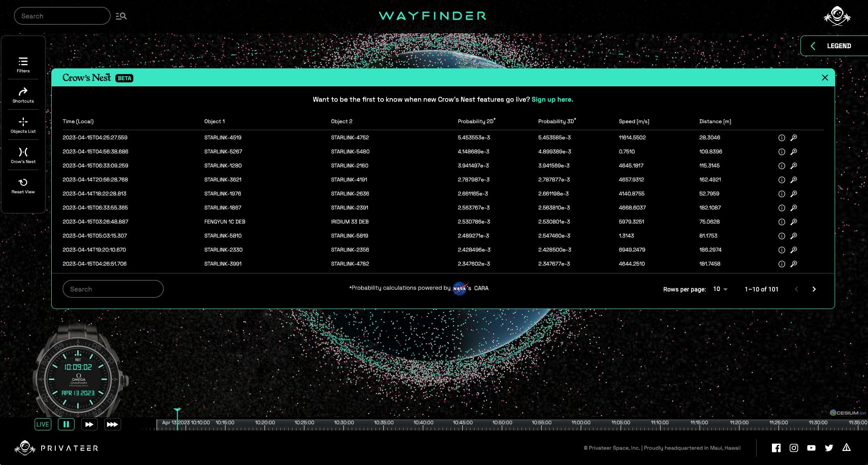Open the Rows per page dropdown
Image resolution: width=868 pixels, height=465 pixels.
(719, 289)
